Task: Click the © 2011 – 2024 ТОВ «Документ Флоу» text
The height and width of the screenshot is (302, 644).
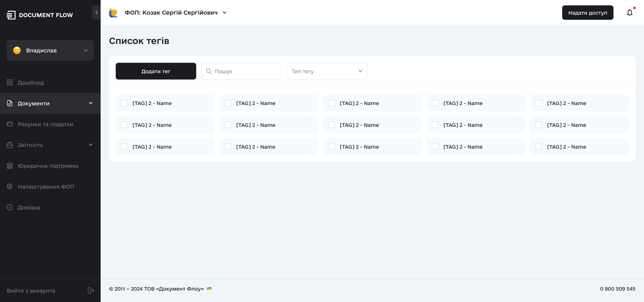Action: (x=156, y=289)
